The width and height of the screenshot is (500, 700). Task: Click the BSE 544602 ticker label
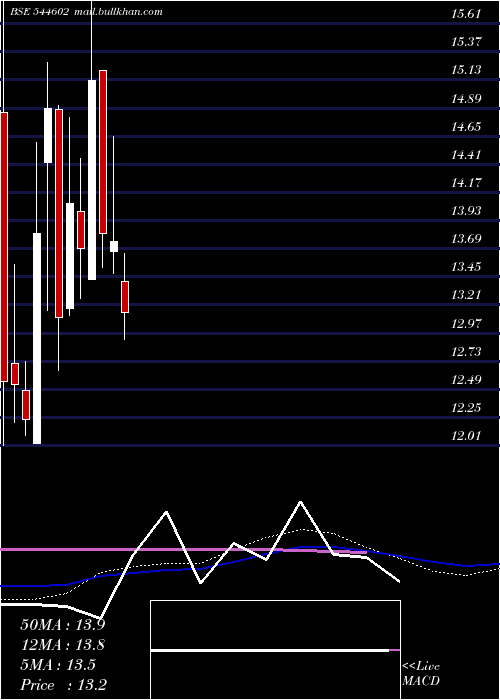pyautogui.click(x=39, y=12)
